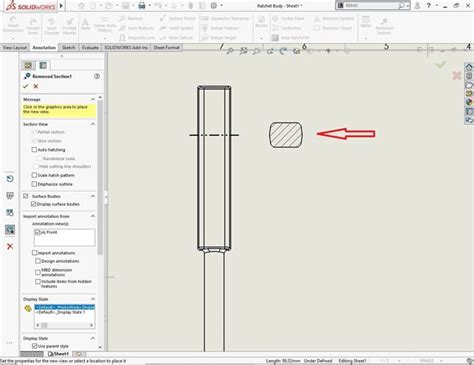Screen dimensions: 474x365
Task: Open help for Removed Section1 panel
Action: (97, 76)
